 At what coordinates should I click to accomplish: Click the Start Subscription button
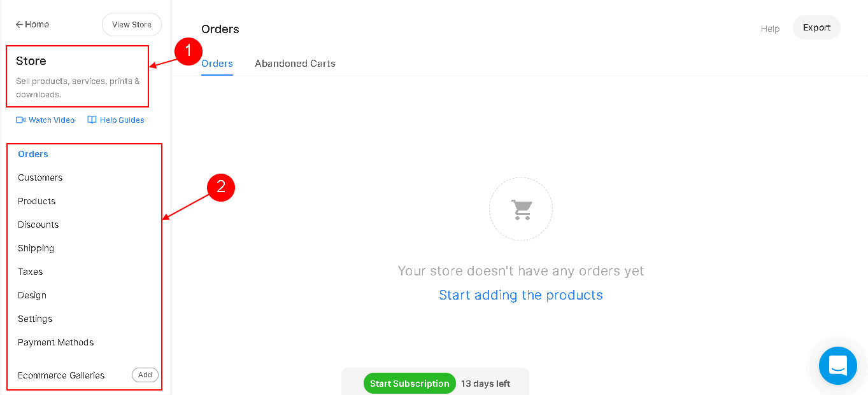click(409, 384)
